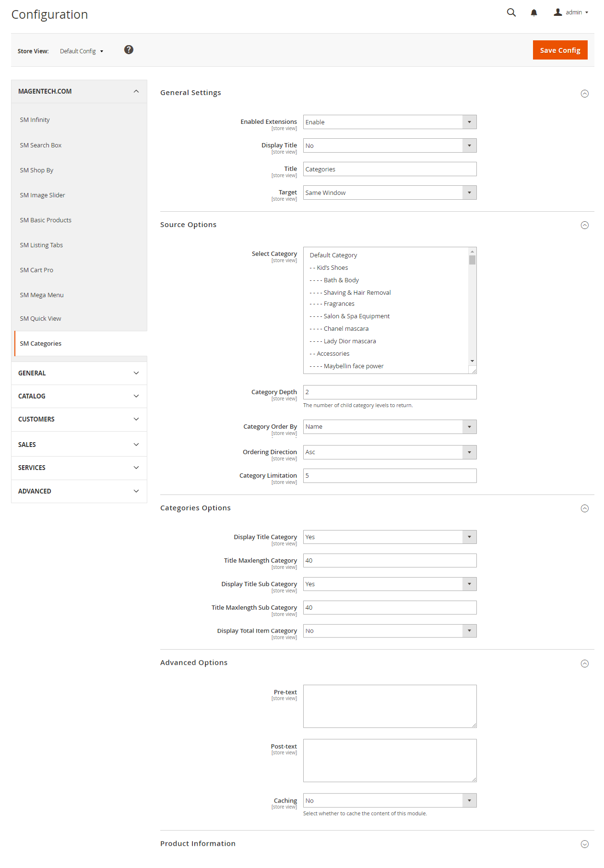
Task: Expand the Product Information section
Action: click(584, 844)
